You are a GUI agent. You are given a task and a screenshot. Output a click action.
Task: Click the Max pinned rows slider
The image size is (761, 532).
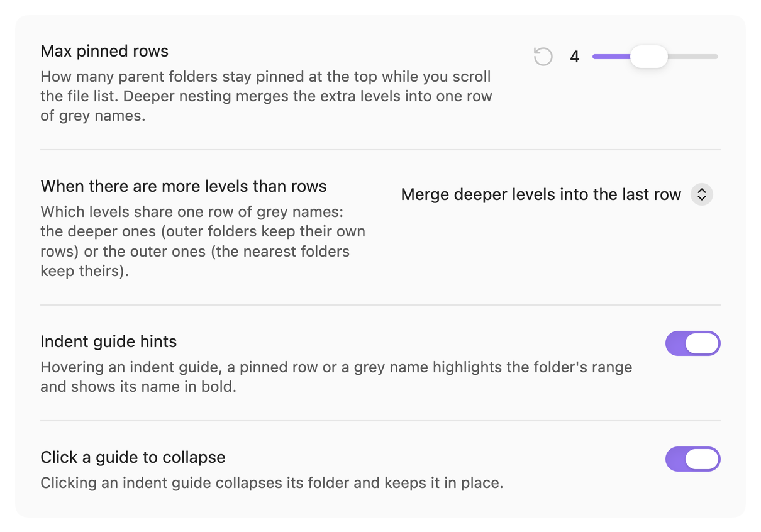pyautogui.click(x=655, y=57)
